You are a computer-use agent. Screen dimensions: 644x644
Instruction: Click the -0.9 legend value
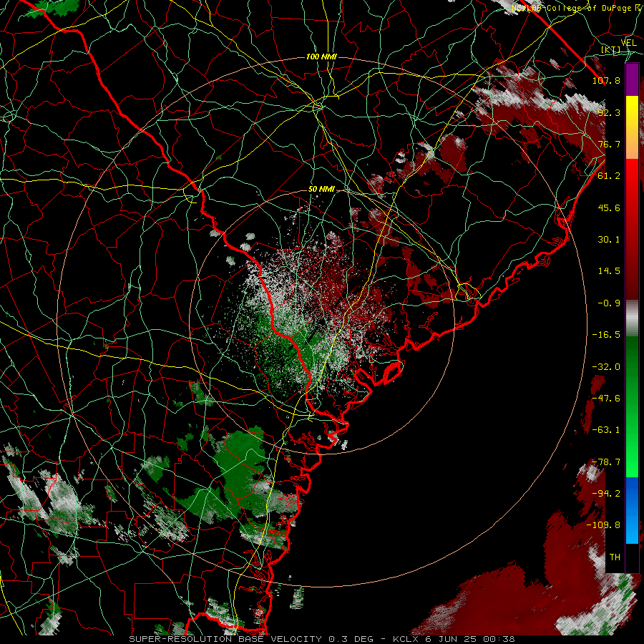(609, 303)
